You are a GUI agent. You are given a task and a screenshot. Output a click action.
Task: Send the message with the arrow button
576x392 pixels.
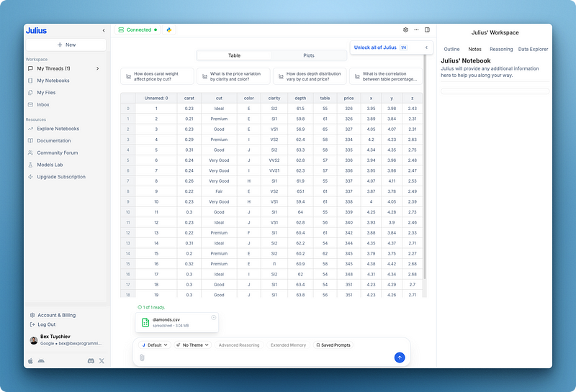(x=400, y=357)
